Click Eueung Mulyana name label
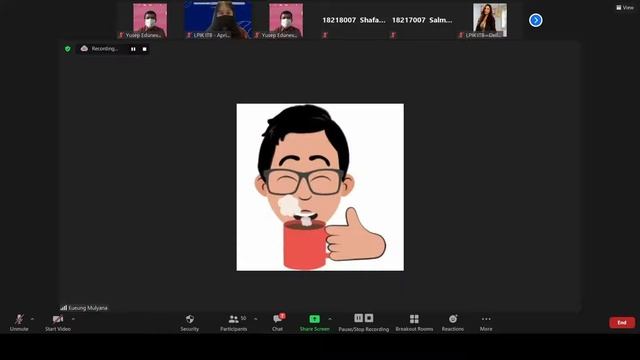Image resolution: width=640 pixels, height=360 pixels. [88, 308]
